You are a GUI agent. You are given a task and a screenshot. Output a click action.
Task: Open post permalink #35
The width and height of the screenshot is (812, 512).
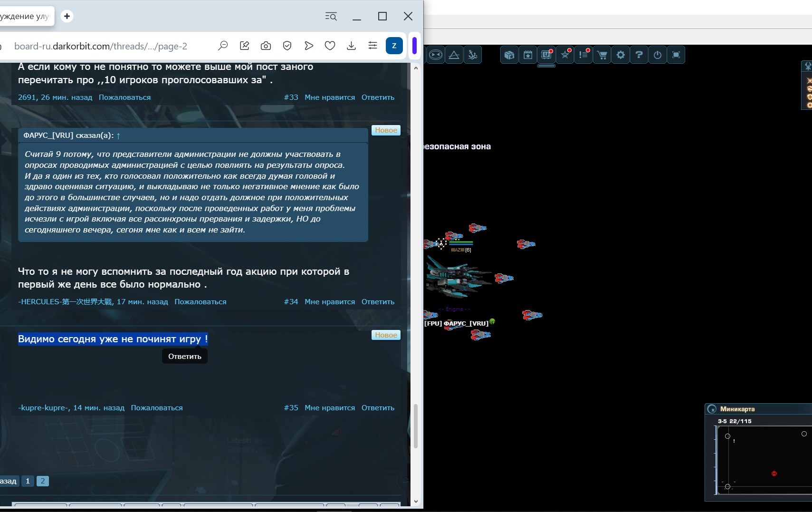pyautogui.click(x=291, y=407)
